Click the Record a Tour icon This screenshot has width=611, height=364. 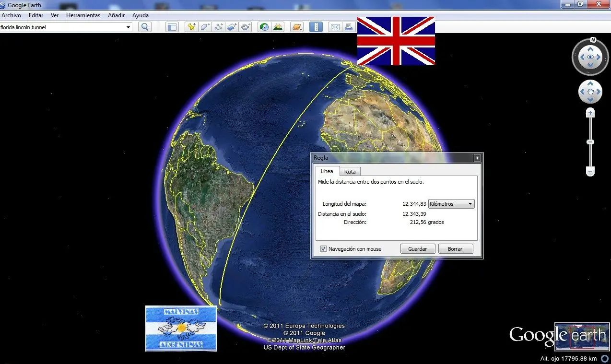(246, 27)
